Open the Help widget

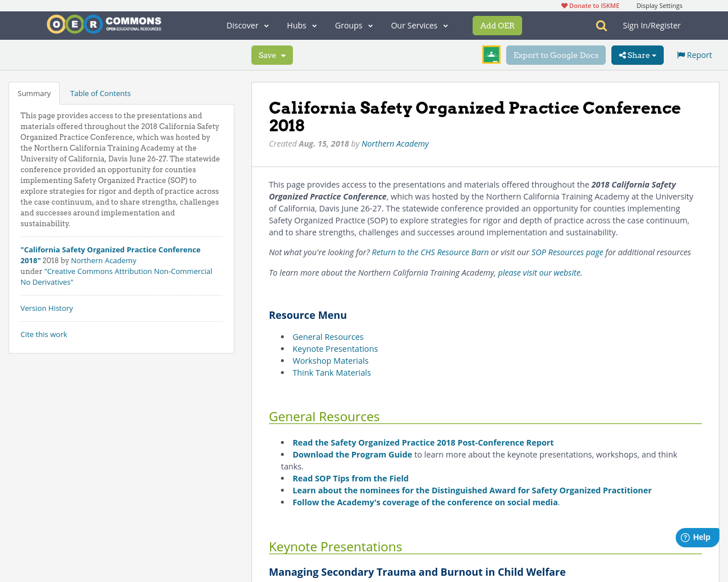point(697,536)
